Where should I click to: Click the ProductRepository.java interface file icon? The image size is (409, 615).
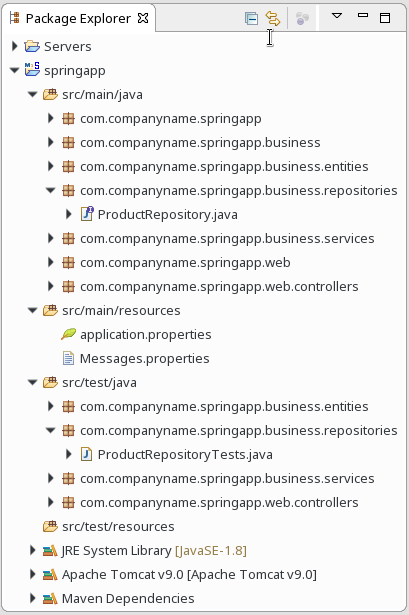[87, 214]
